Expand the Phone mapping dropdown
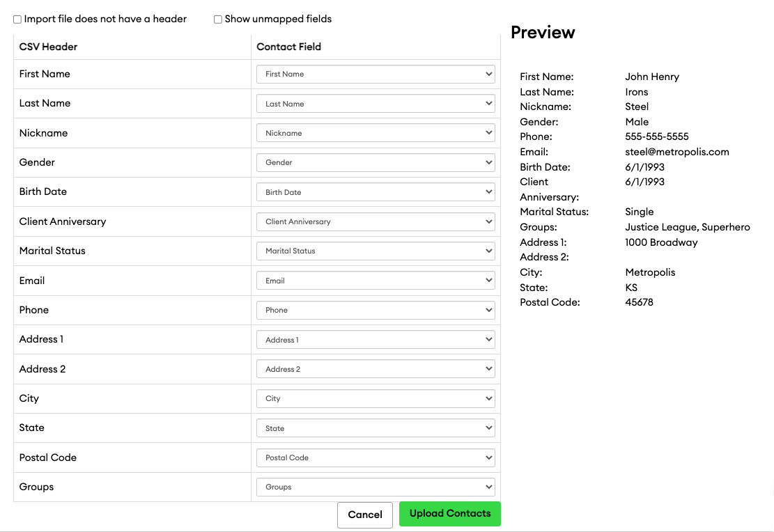 coord(376,310)
